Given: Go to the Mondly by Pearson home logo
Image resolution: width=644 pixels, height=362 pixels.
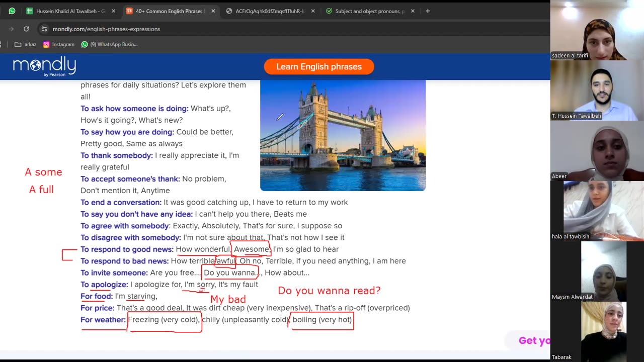Looking at the screenshot, I should coord(44,66).
